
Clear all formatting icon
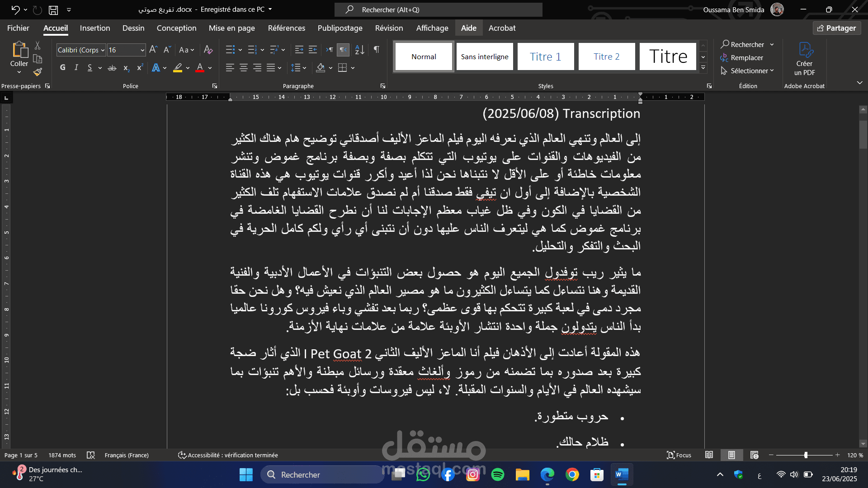(208, 50)
